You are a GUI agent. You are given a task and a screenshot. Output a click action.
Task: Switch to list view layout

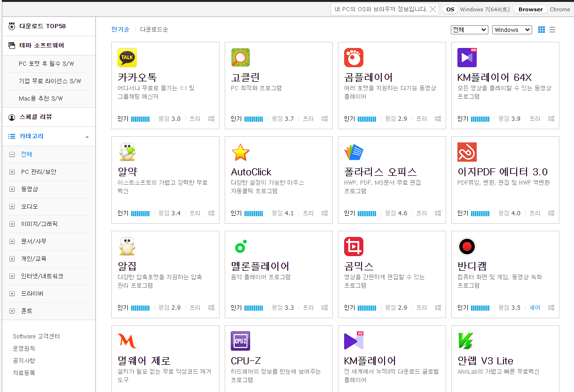(x=552, y=30)
